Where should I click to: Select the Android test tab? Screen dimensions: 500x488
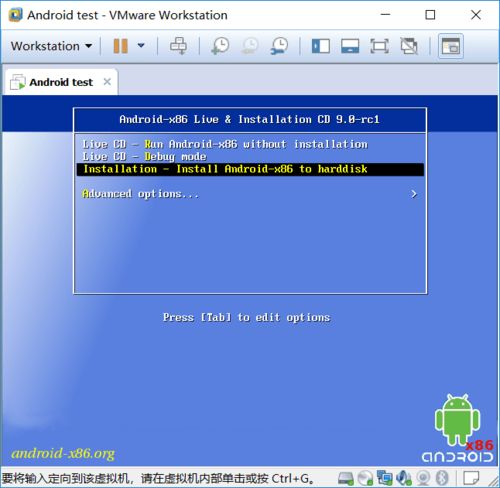pos(61,82)
